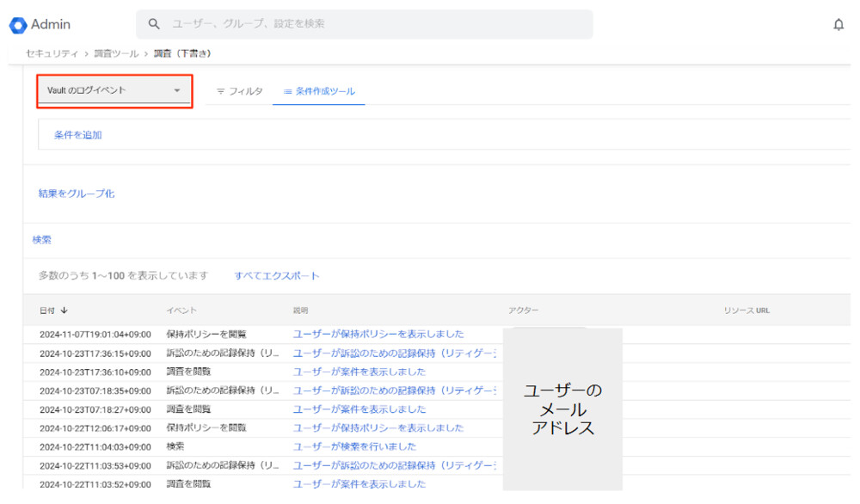Go to セキュリティ breadcrumb
The width and height of the screenshot is (860, 504).
52,53
